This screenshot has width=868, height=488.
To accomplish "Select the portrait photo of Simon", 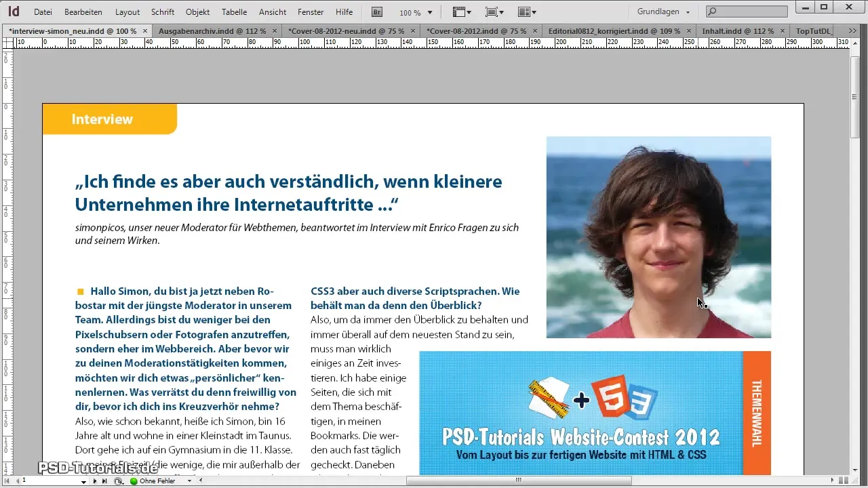I will [x=658, y=237].
